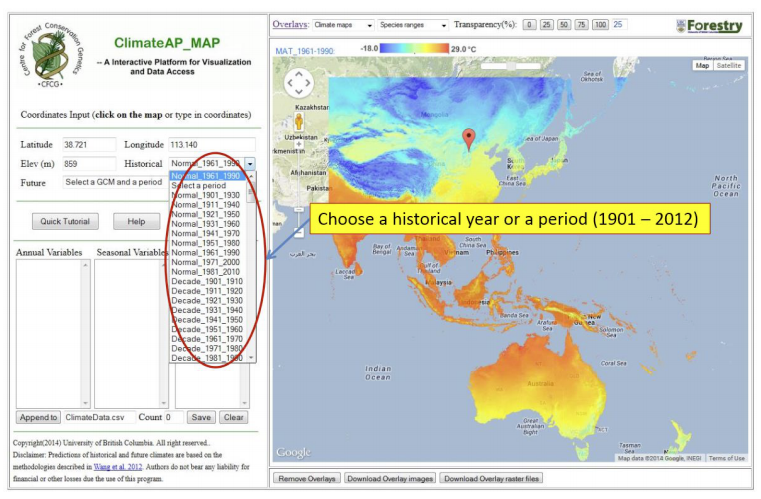Image resolution: width=761 pixels, height=499 pixels.
Task: Select Decade_1921_1930 entry
Action: coord(207,300)
